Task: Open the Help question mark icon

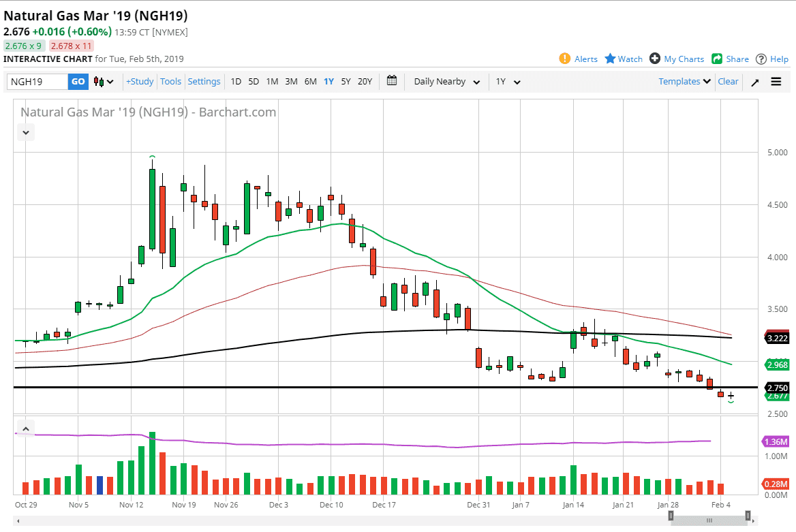Action: pyautogui.click(x=761, y=59)
